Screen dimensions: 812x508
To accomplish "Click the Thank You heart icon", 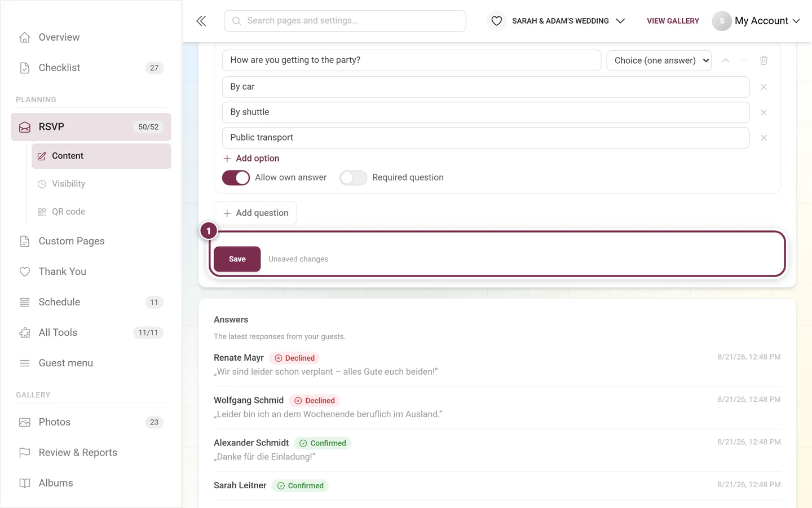I will coord(25,272).
